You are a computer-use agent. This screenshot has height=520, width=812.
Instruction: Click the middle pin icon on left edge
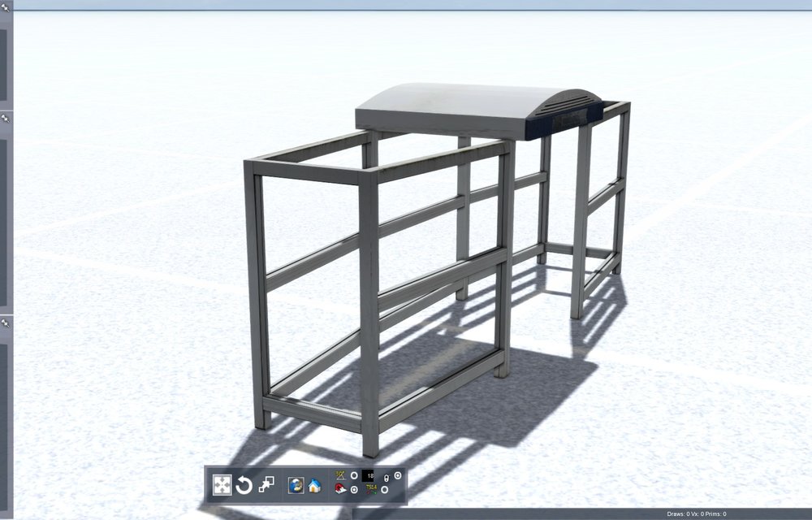6,119
